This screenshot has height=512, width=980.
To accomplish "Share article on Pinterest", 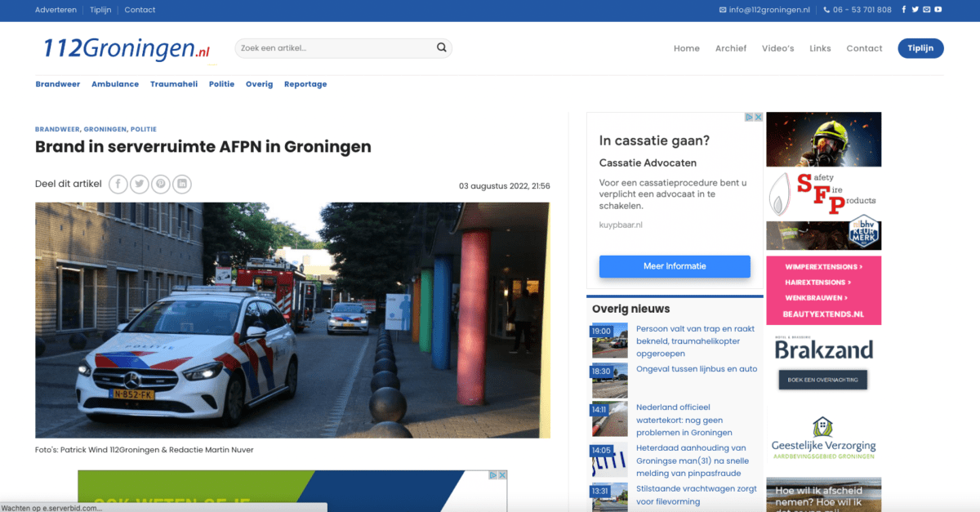I will [x=161, y=185].
